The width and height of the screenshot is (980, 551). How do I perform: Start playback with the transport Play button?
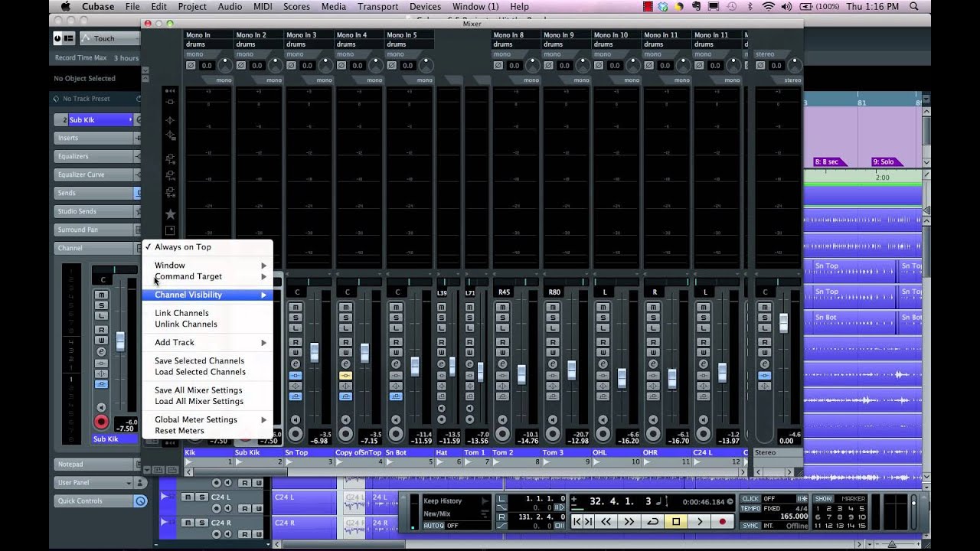coord(699,521)
